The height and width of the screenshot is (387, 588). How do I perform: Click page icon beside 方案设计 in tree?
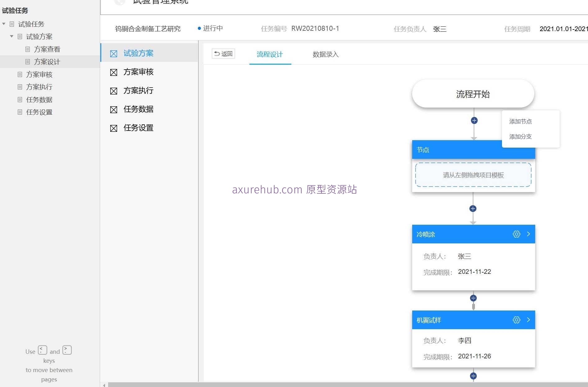pos(28,62)
